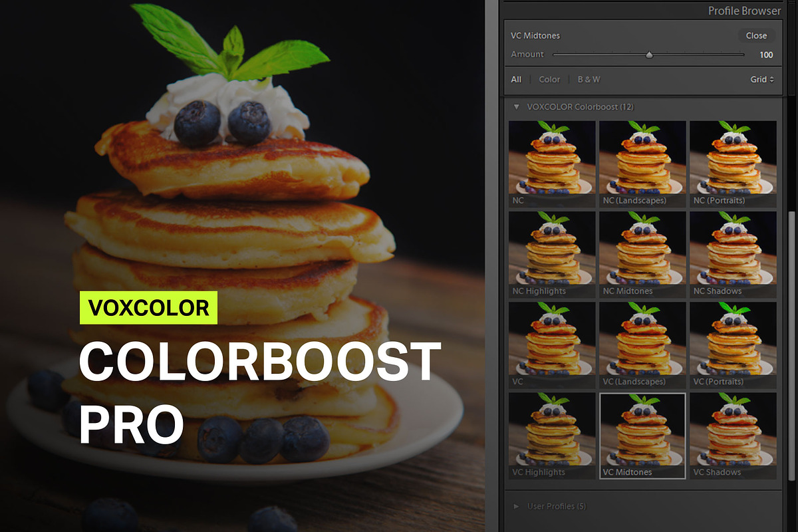The height and width of the screenshot is (532, 798).
Task: Select the VC Midtones profile thumbnail
Action: pos(642,436)
